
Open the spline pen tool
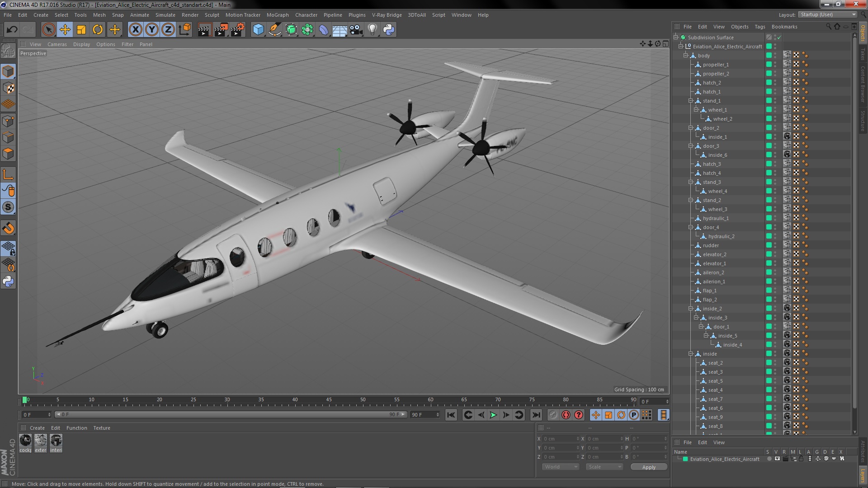pos(275,30)
